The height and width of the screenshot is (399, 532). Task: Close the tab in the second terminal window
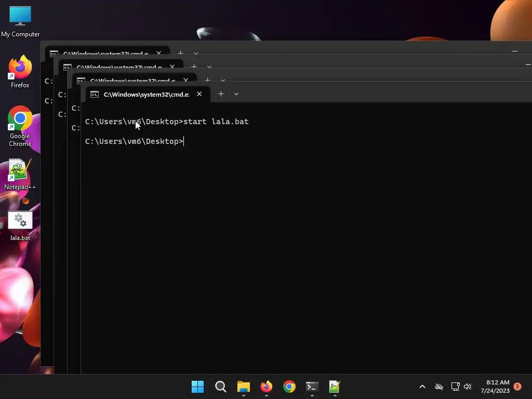(185, 80)
